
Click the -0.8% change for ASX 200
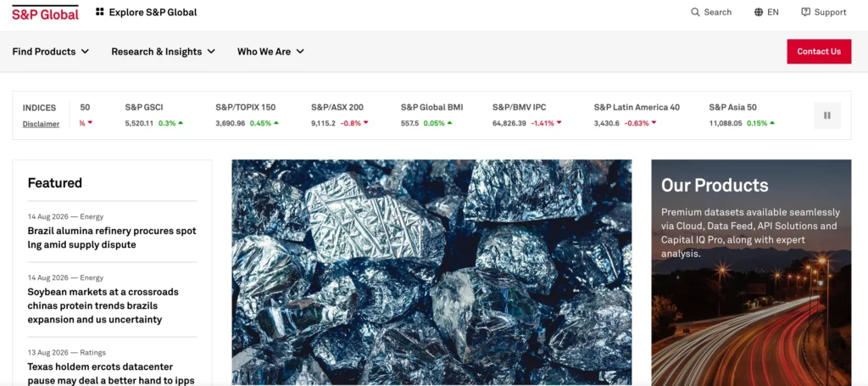click(x=350, y=123)
